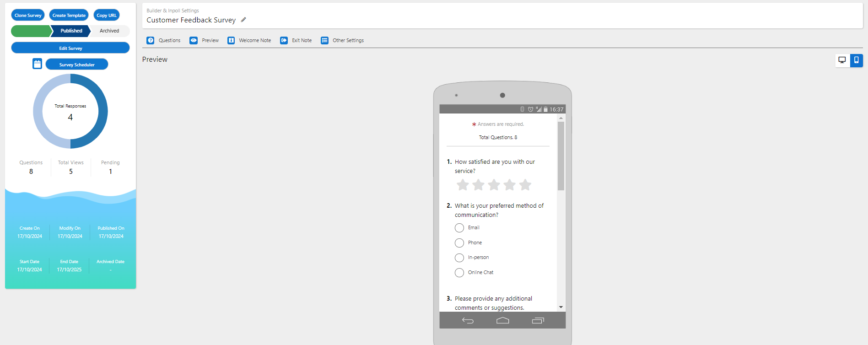Screen dimensions: 868x345
Task: Click the Exit Note tab icon
Action: (284, 40)
